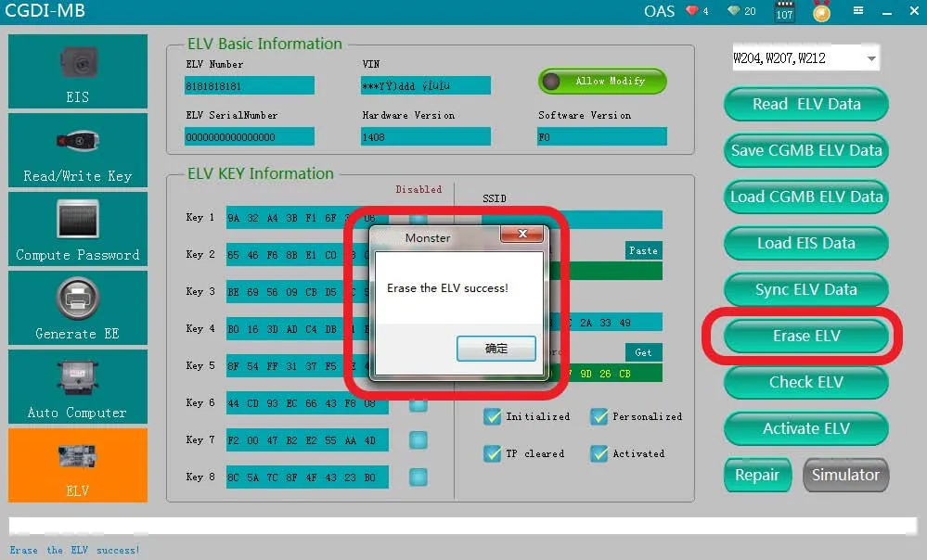Image resolution: width=927 pixels, height=560 pixels.
Task: Click the Key 7 hex data field
Action: pyautogui.click(x=307, y=440)
